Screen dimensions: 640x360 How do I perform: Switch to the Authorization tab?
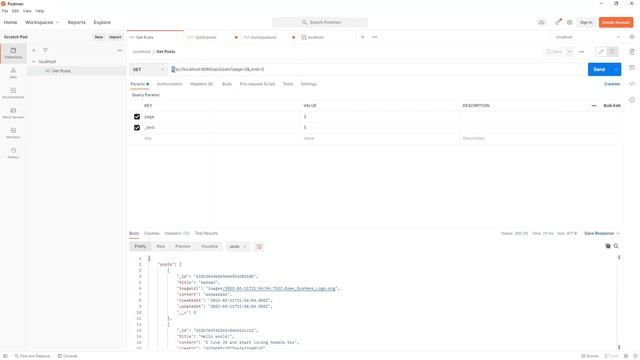(169, 84)
